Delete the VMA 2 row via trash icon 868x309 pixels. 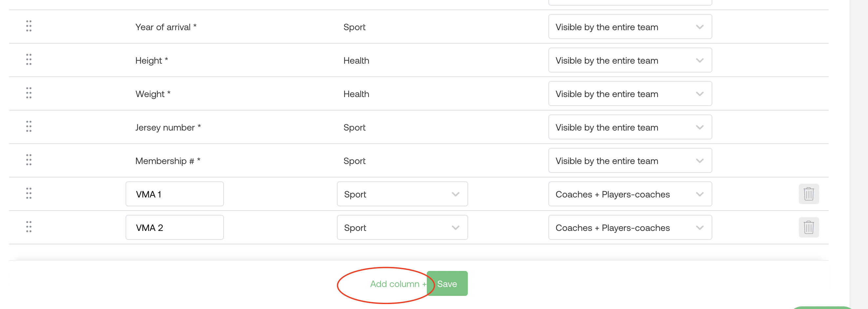[808, 227]
